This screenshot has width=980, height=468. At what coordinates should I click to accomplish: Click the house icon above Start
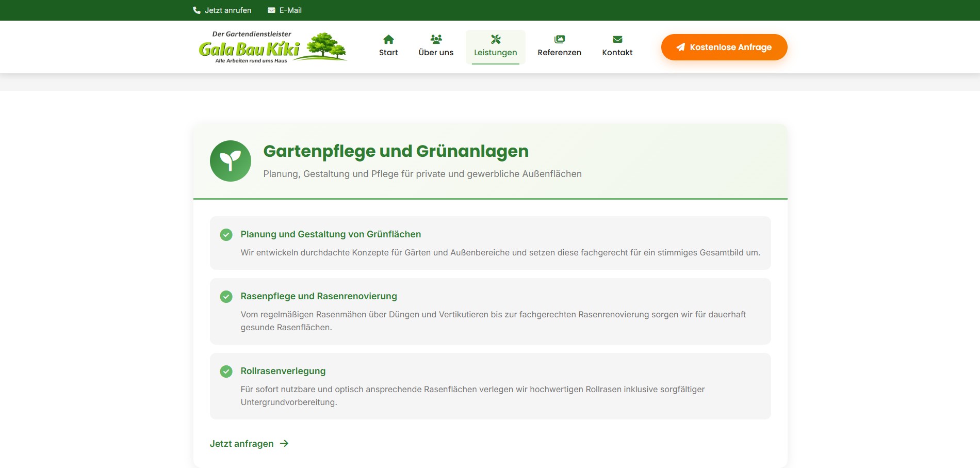(x=388, y=39)
